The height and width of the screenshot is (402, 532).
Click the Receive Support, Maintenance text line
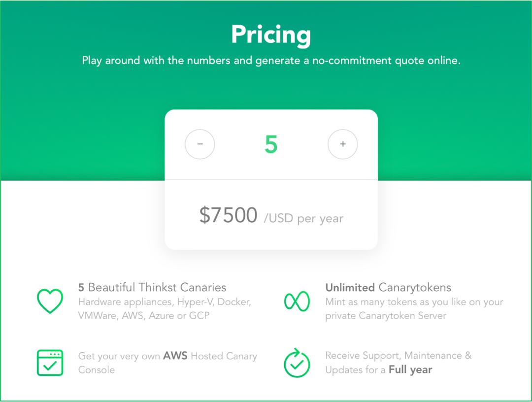(399, 356)
